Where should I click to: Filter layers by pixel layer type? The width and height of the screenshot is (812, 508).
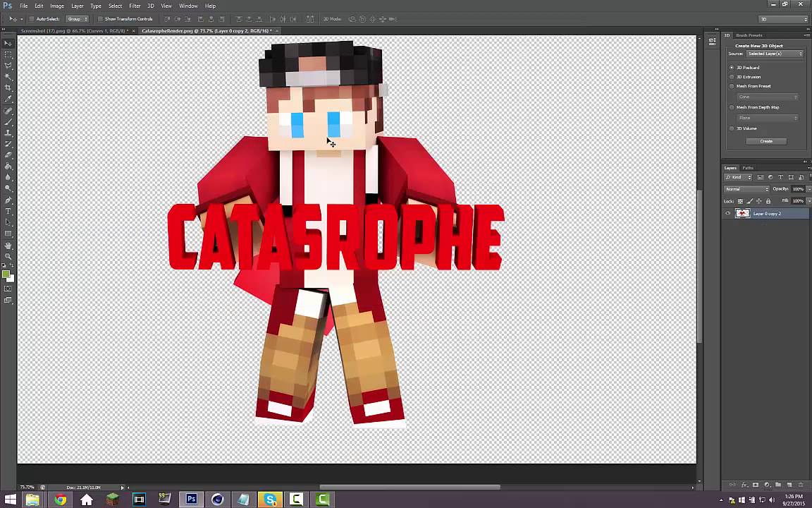(x=761, y=177)
